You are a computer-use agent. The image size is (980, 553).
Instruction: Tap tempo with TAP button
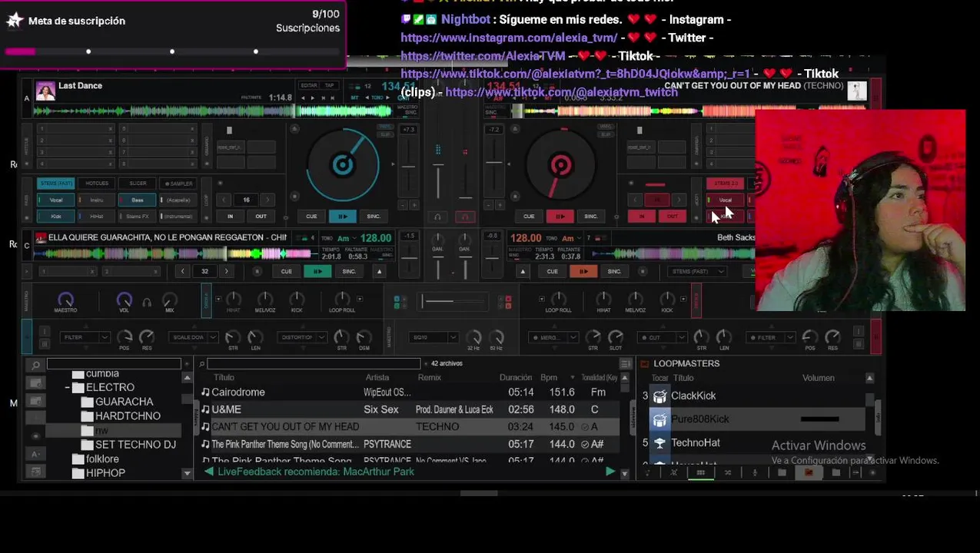(330, 85)
